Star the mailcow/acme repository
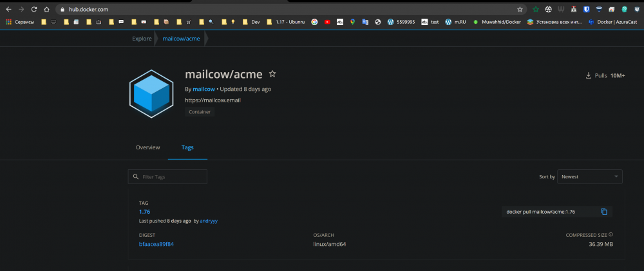Screen dimensions: 644x271 pyautogui.click(x=272, y=74)
